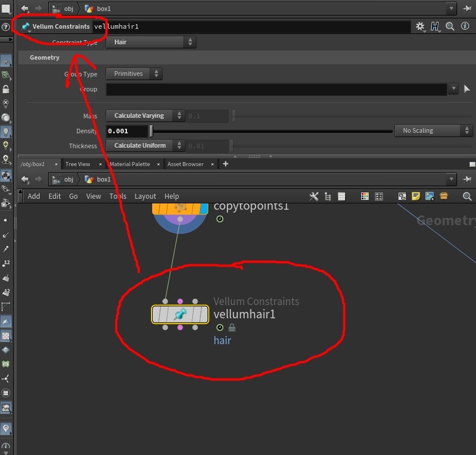Click the light bulb display icon
The width and height of the screenshot is (476, 455).
point(6,132)
